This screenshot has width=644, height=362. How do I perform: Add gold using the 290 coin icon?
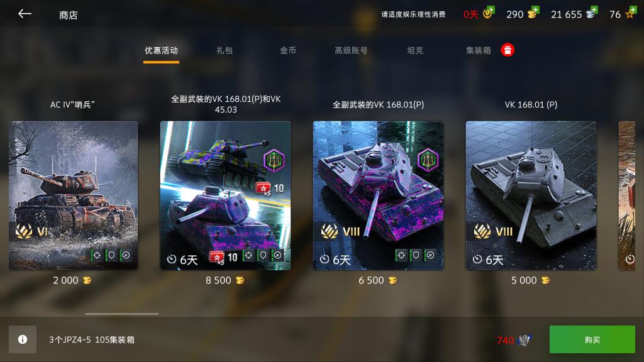click(533, 14)
